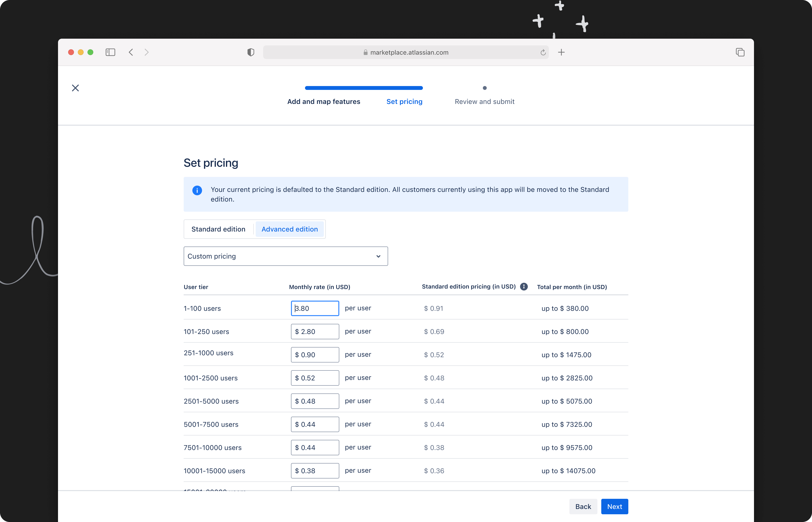Click the up to $ 7325.00 total
Screen dimensions: 812x522
pyautogui.click(x=567, y=425)
